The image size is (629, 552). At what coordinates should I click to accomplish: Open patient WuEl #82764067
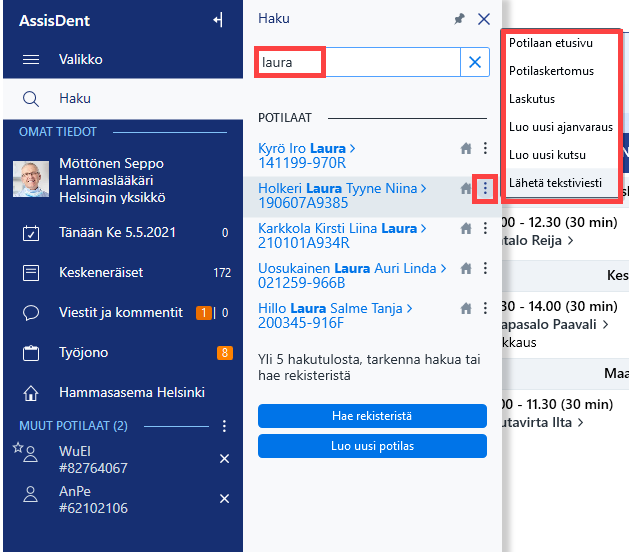(x=93, y=459)
